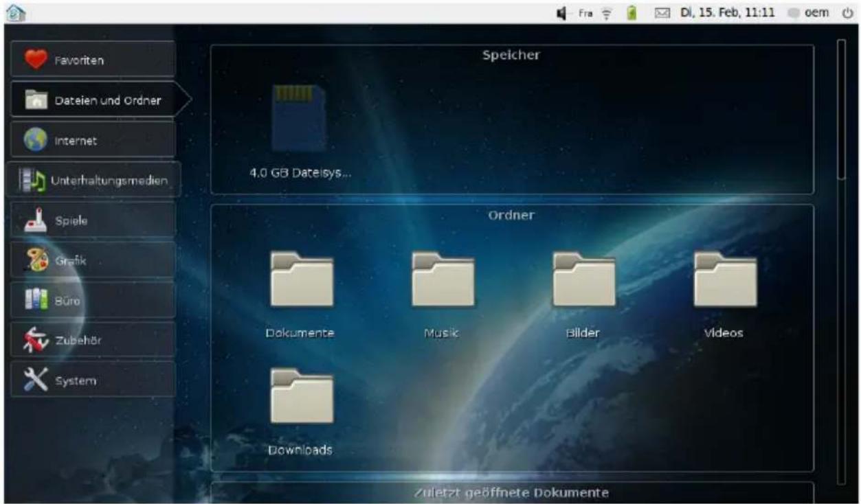Open the Zubehör category

(x=93, y=340)
